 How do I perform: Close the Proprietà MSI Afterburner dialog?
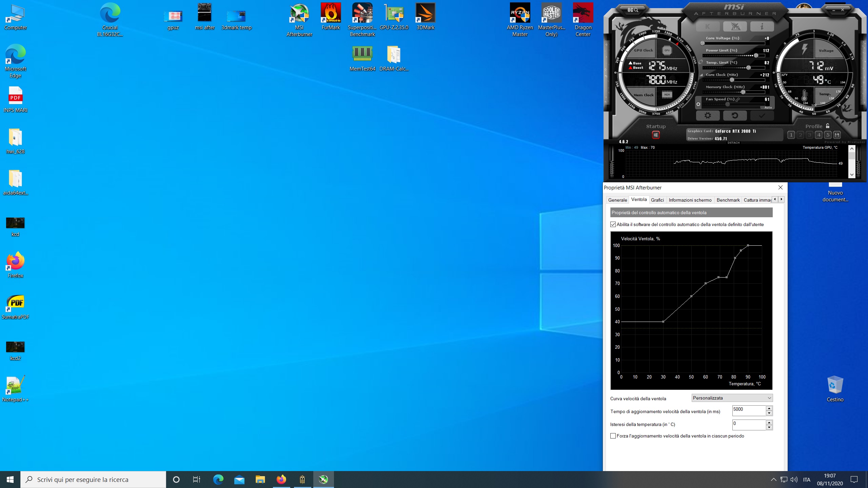(x=781, y=187)
